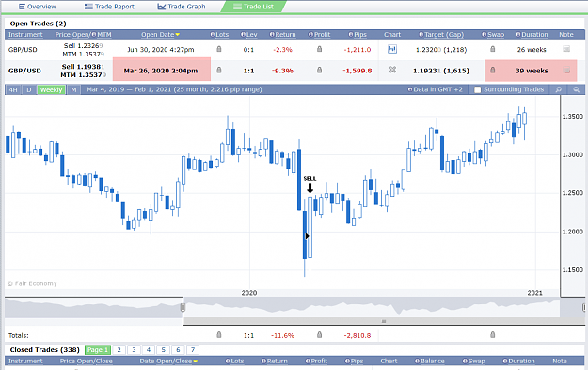Select the Mar 26, 2020 2:04pm open date cell
The width and height of the screenshot is (588, 370).
pos(162,71)
